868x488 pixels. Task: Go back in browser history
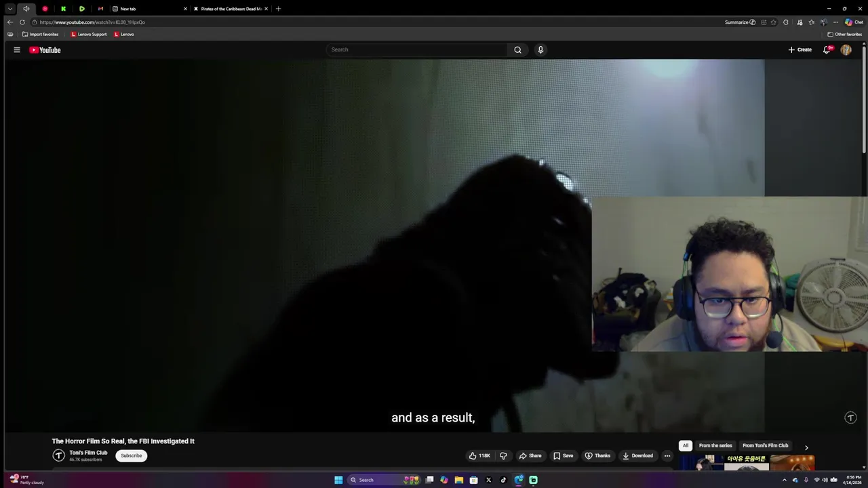(9, 22)
